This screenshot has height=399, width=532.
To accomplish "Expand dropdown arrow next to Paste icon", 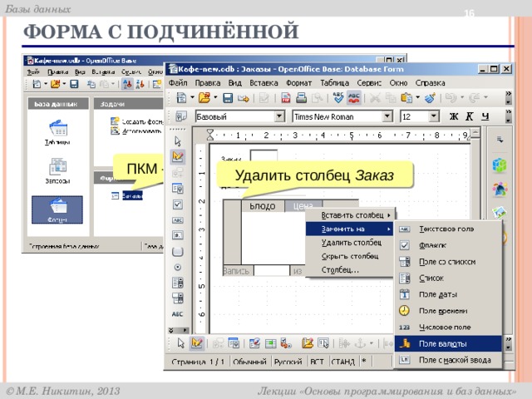I will coord(417,98).
